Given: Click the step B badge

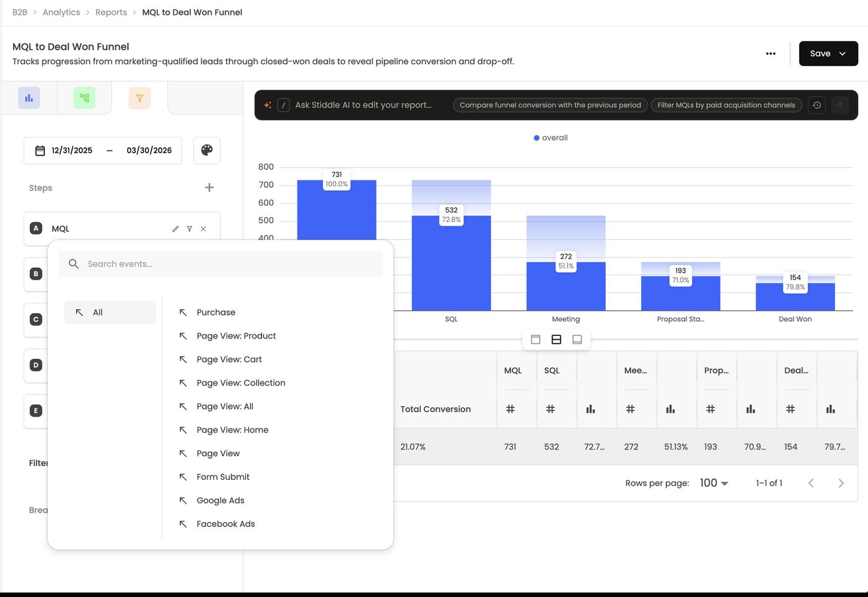Looking at the screenshot, I should click(36, 274).
